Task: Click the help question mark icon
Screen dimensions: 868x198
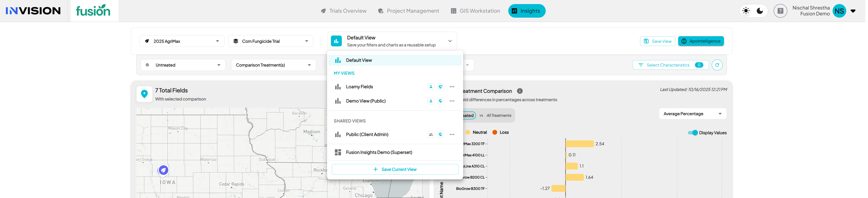Action: coord(780,11)
